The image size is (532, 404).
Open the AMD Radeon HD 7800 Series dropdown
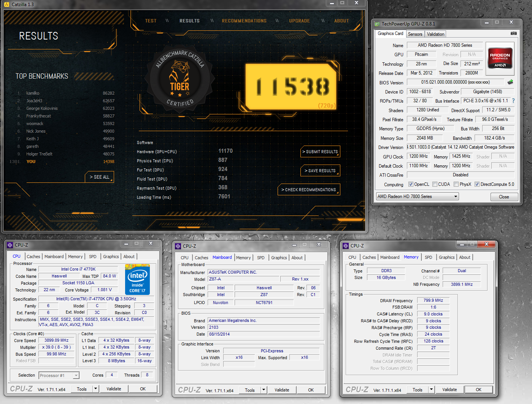point(418,196)
